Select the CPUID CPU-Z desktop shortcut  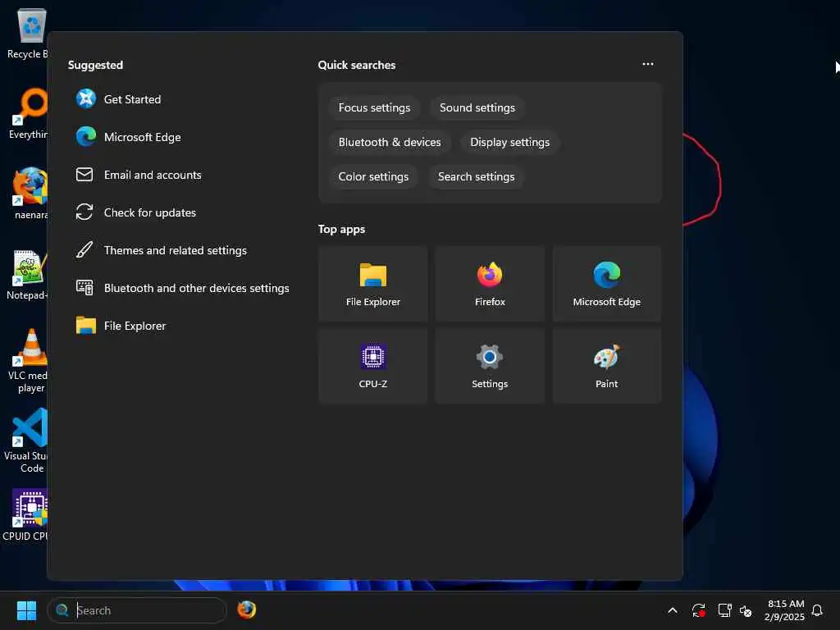tap(25, 515)
